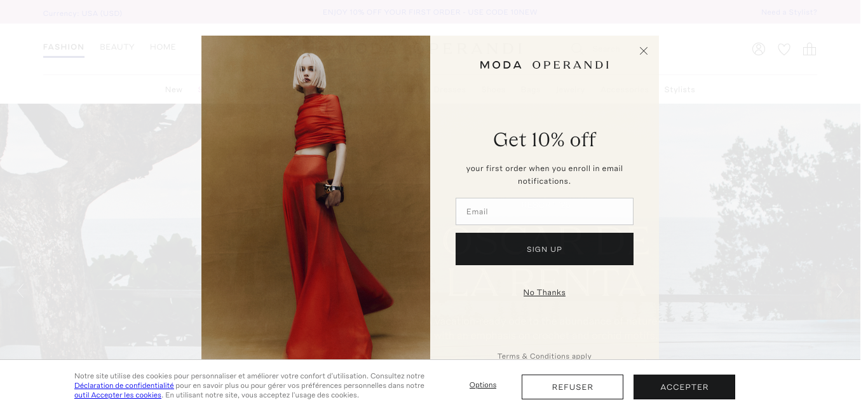Viewport: 868px width, 414px height.
Task: Click Need a Stylist? link
Action: click(x=789, y=12)
